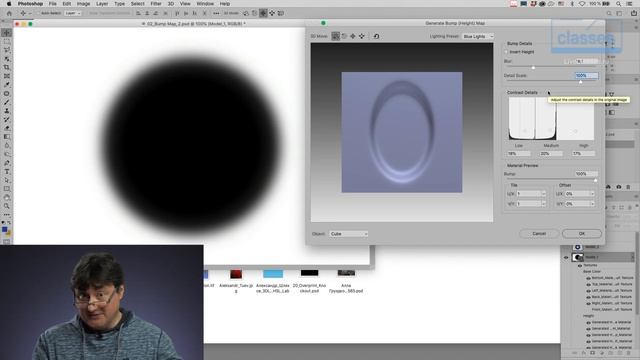Select the Move tool in the toolbar

[x=7, y=33]
